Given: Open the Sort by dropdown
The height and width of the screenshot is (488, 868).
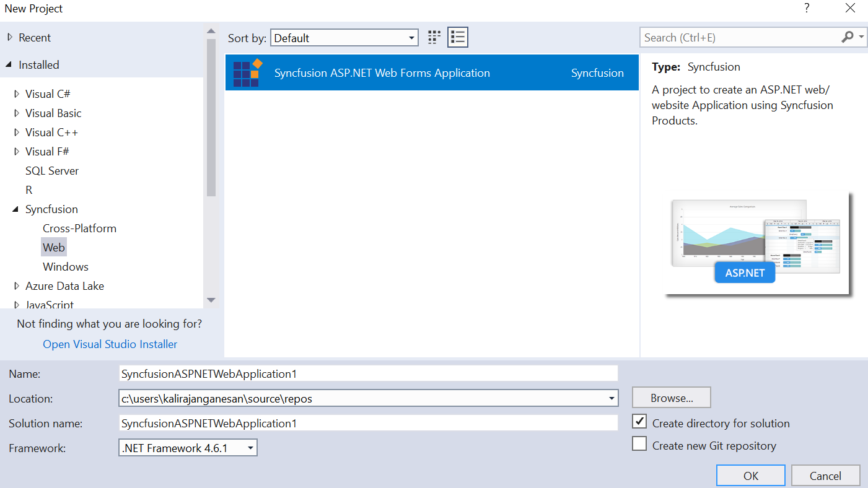Looking at the screenshot, I should pos(344,38).
